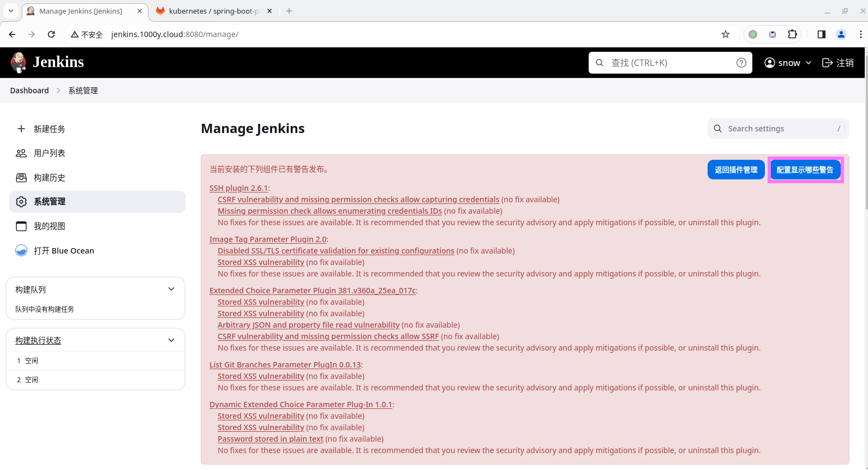Image resolution: width=868 pixels, height=470 pixels.
Task: Focus the 查找 top search field
Action: coord(671,63)
